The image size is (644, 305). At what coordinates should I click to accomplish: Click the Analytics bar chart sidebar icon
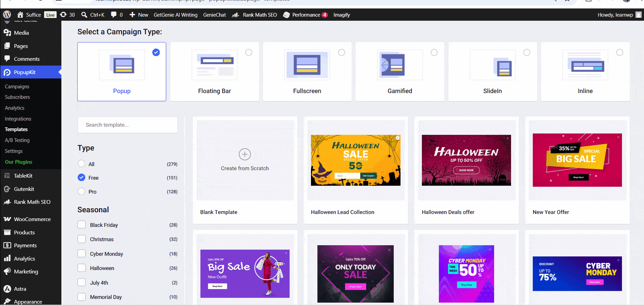(7, 258)
